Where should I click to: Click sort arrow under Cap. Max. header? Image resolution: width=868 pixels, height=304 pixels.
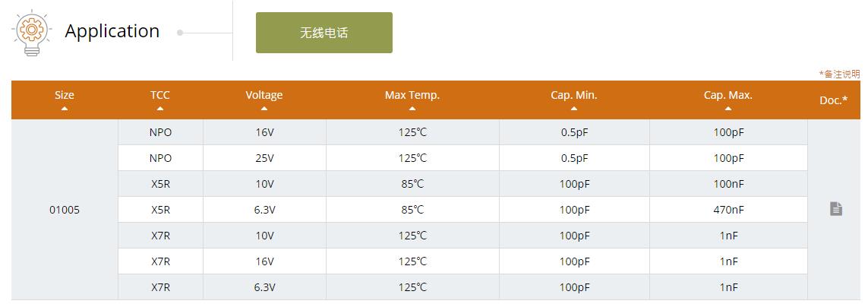pyautogui.click(x=728, y=109)
